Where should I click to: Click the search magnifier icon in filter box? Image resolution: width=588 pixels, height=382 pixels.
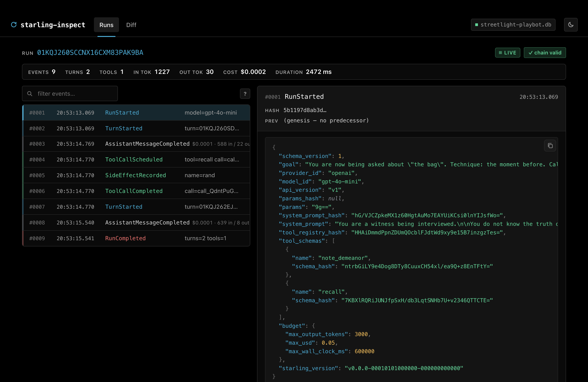pyautogui.click(x=30, y=94)
